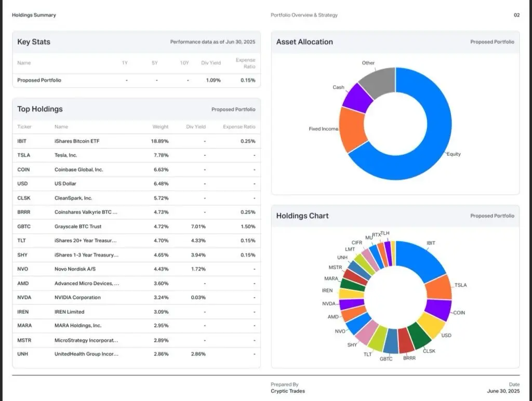Viewport: 532px width, 401px height.
Task: Select the table UNH ticker cell
Action: click(23, 354)
